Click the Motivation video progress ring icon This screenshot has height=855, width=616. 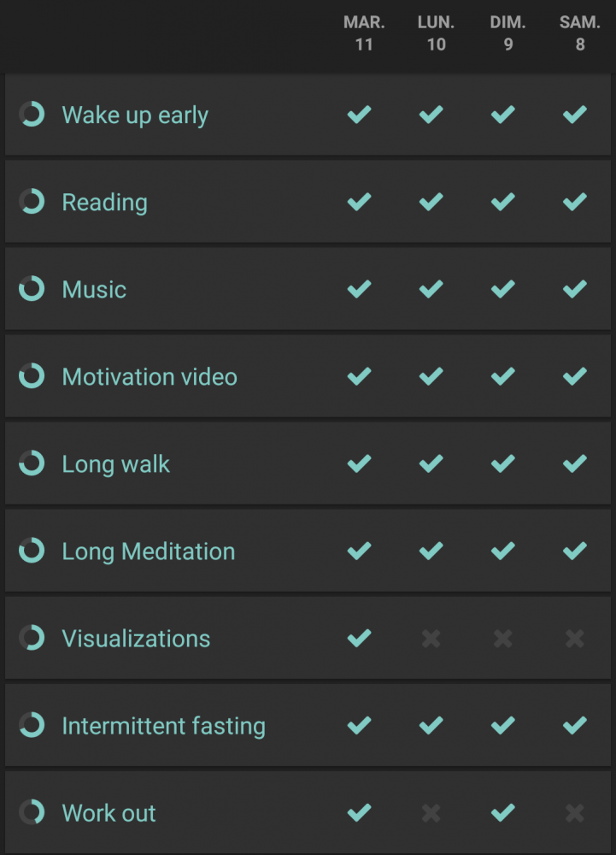[x=32, y=376]
